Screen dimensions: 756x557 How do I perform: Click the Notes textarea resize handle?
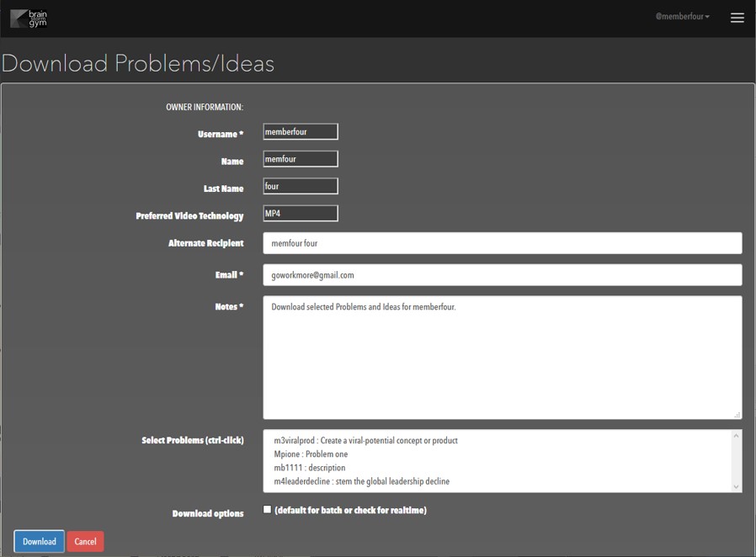coord(737,415)
